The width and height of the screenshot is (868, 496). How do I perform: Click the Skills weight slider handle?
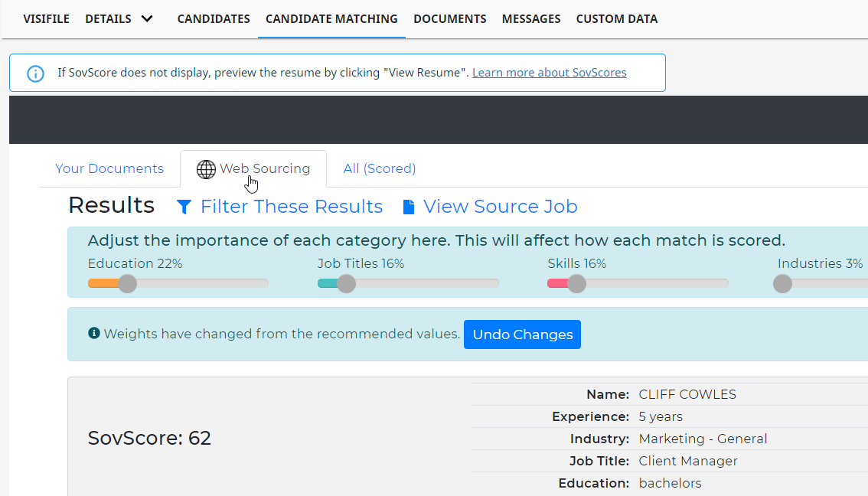577,283
